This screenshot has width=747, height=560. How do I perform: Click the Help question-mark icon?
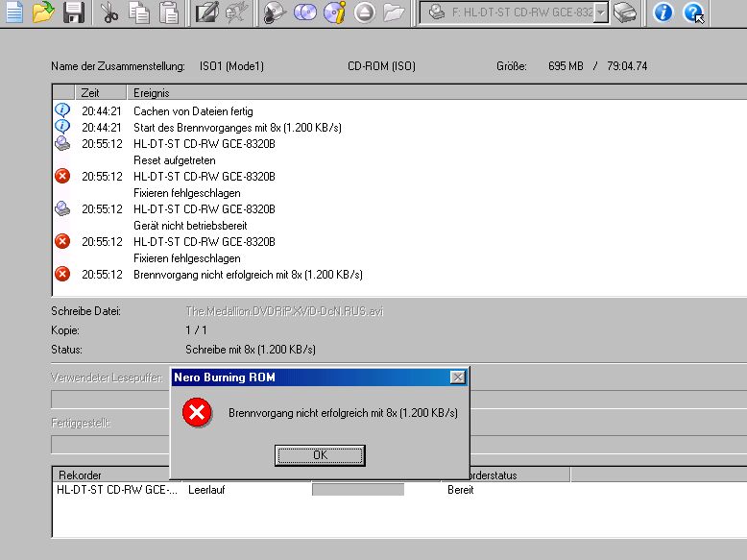693,12
